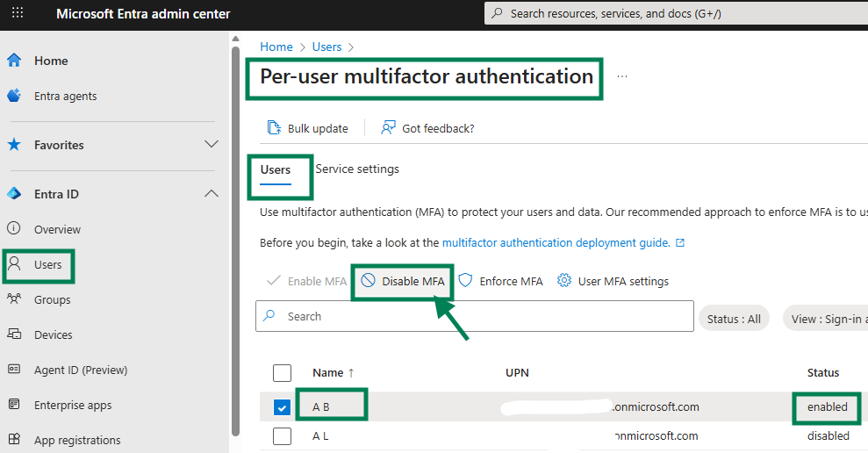
Task: Click the Disable MFA button
Action: (x=403, y=281)
